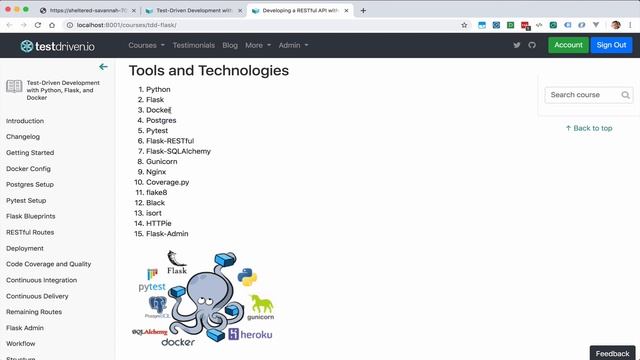
Task: Close the Developing a RESTful API tab
Action: (x=346, y=11)
